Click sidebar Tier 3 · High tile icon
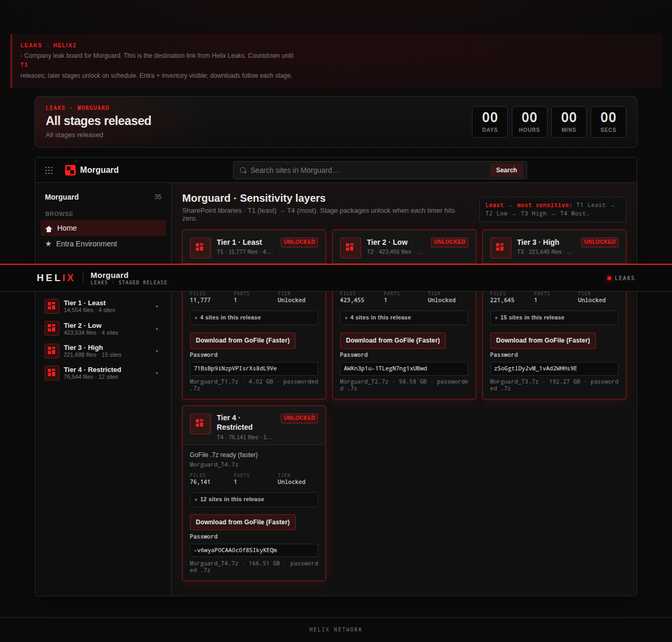This screenshot has width=672, height=642. [x=51, y=350]
